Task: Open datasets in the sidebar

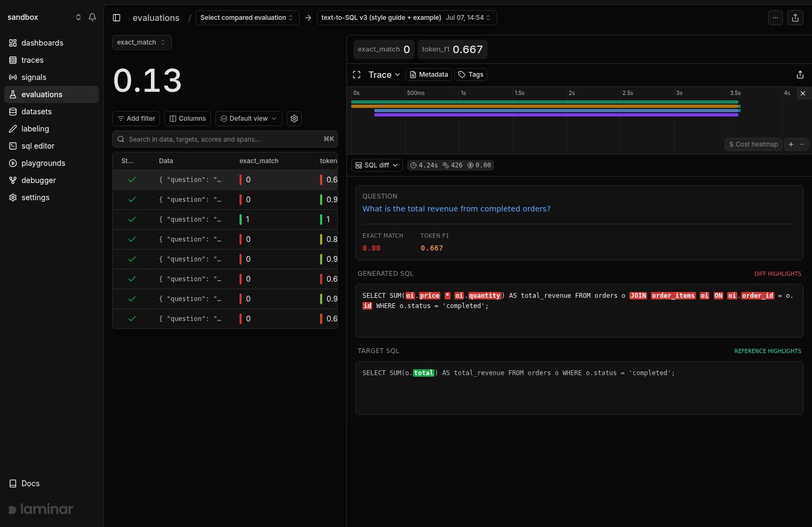Action: point(52,112)
